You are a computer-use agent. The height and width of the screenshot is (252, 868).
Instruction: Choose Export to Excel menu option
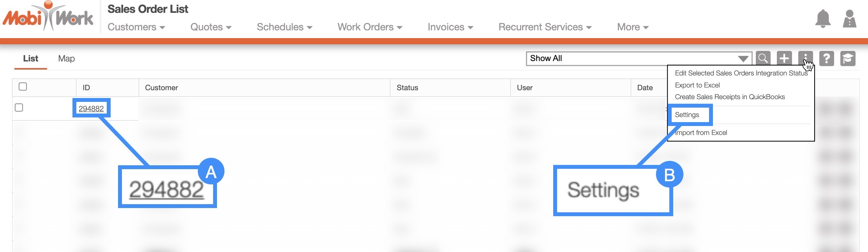pos(697,85)
